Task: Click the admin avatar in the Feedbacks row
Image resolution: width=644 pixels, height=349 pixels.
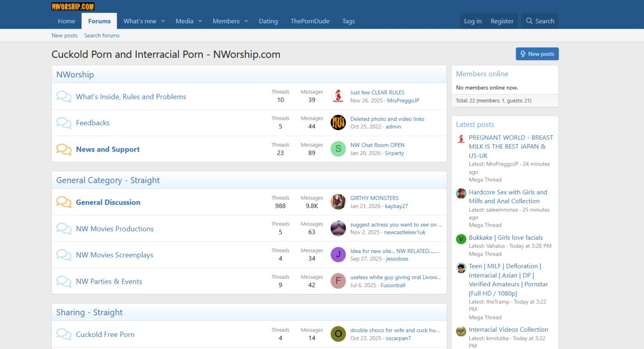Action: click(x=338, y=123)
